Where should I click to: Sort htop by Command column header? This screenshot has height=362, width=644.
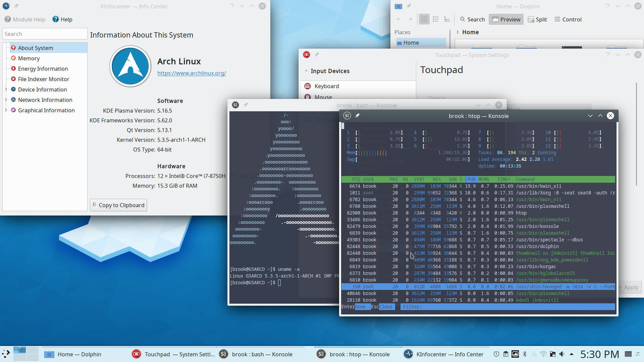tap(525, 179)
